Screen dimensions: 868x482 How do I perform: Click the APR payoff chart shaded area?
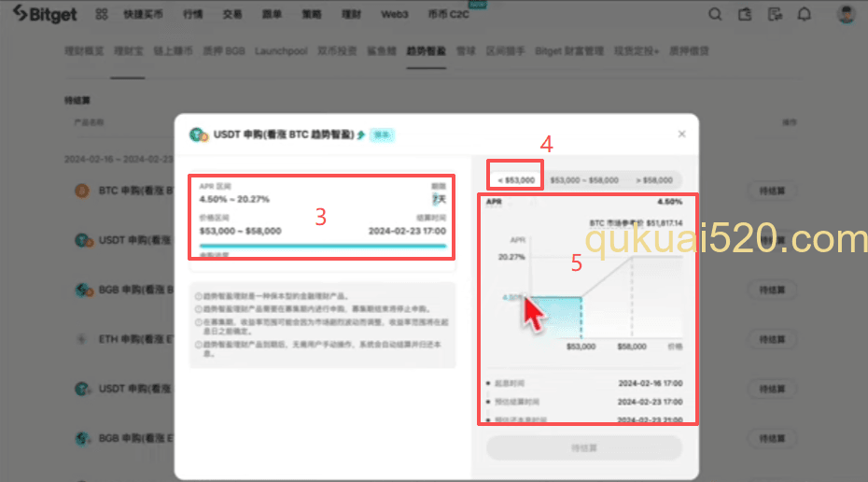(555, 318)
